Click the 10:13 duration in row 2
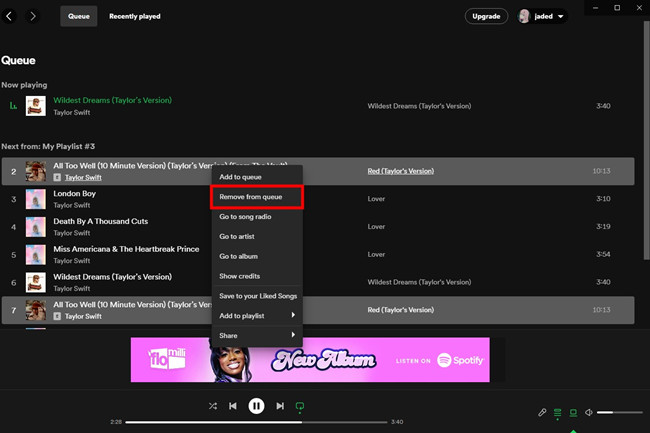 601,171
